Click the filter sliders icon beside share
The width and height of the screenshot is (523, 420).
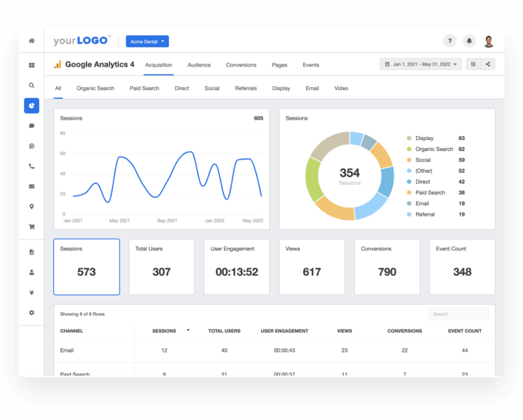coord(472,64)
